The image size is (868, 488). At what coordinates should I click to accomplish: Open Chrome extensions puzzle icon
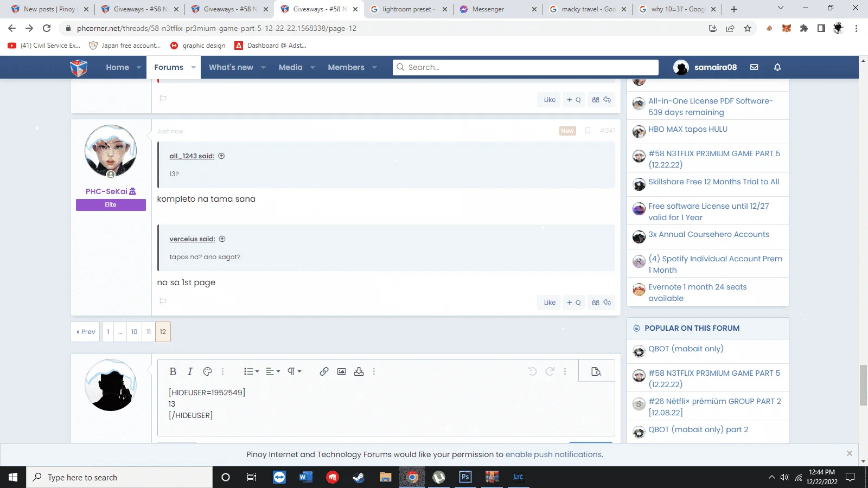803,28
